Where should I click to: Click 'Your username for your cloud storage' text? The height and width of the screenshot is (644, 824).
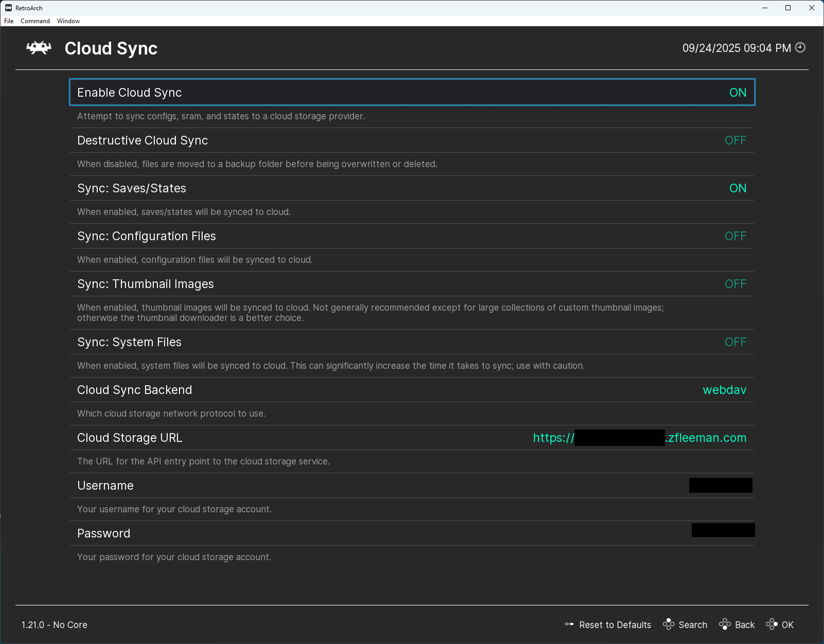click(174, 509)
